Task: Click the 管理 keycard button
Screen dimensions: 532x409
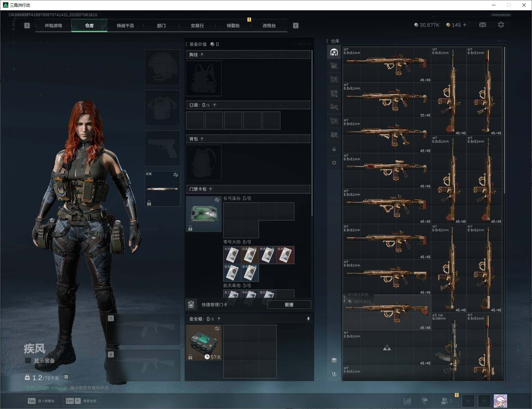Action: tap(289, 305)
